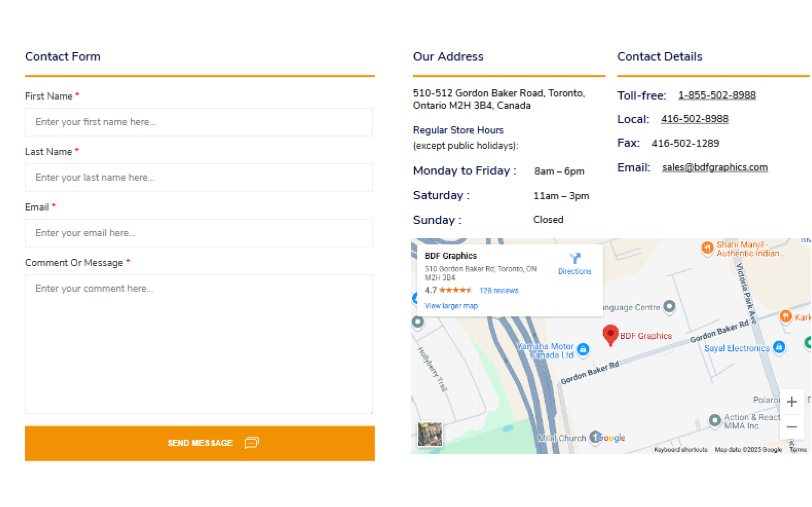812x507 pixels.
Task: Focus the First Name input field
Action: 199,122
